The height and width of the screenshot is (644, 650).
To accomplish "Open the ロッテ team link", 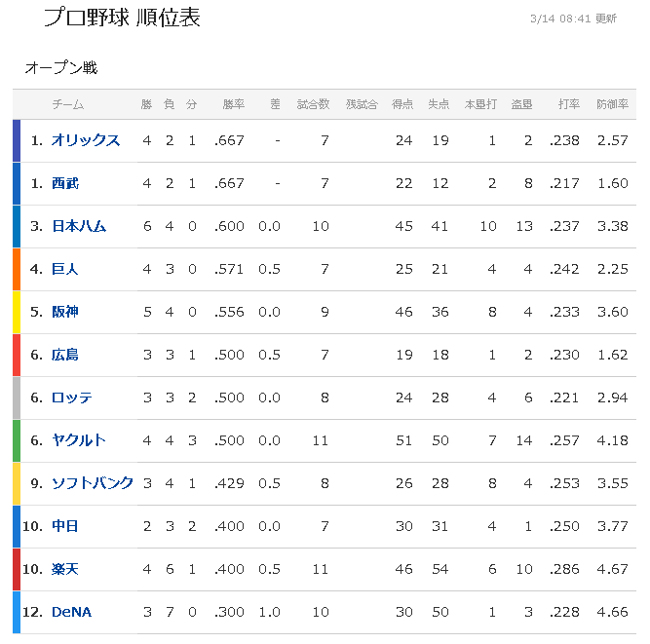I will coord(72,398).
